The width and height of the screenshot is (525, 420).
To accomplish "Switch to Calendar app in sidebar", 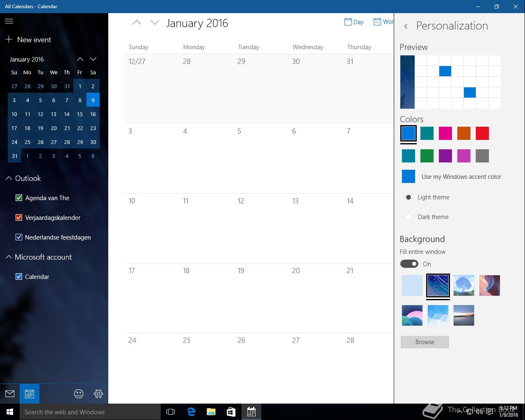I will [x=30, y=394].
